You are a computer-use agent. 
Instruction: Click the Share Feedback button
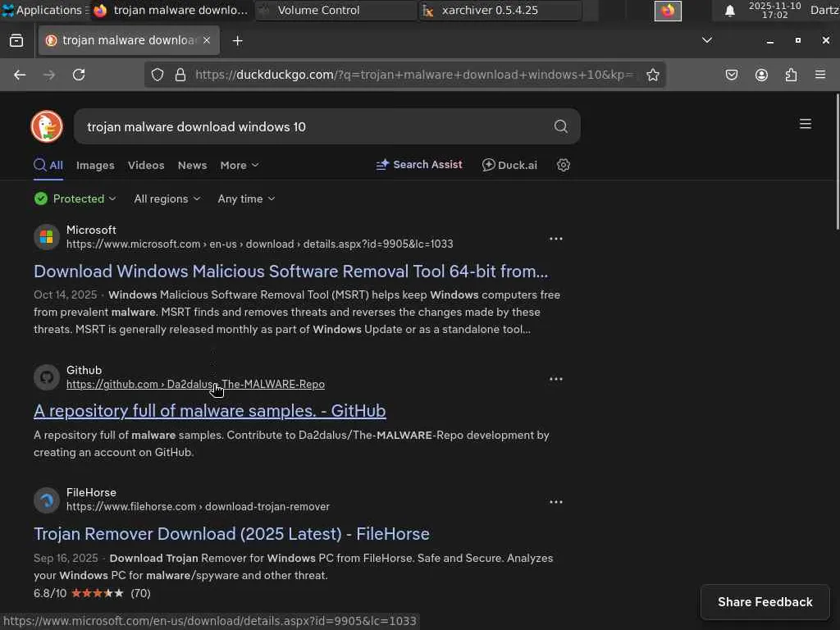tap(765, 602)
